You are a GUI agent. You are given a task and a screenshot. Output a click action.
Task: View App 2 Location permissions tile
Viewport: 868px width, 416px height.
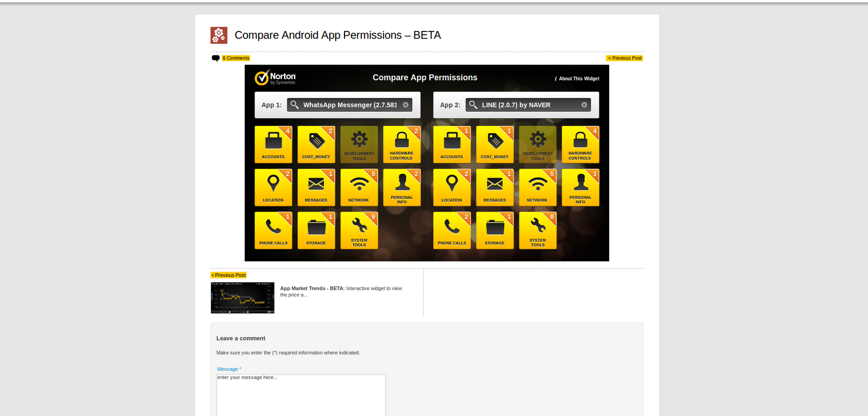452,187
